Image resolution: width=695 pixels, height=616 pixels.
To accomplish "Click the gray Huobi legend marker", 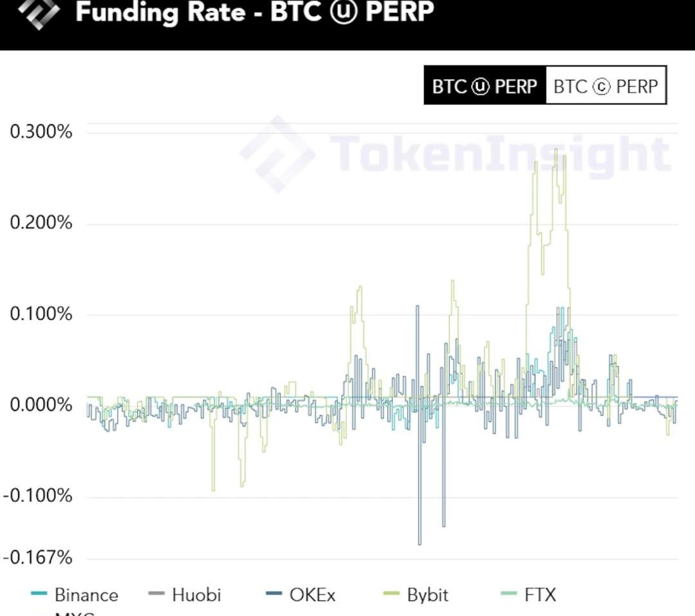I will pos(156,595).
